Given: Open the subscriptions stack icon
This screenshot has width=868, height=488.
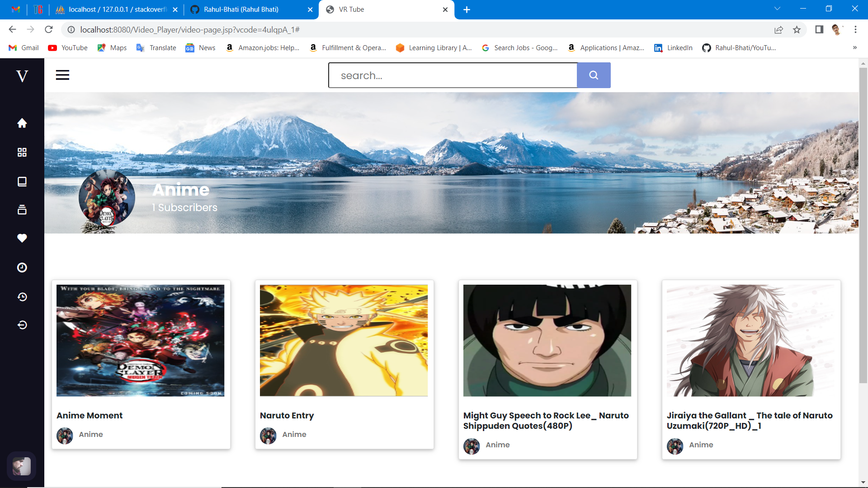Looking at the screenshot, I should (22, 210).
